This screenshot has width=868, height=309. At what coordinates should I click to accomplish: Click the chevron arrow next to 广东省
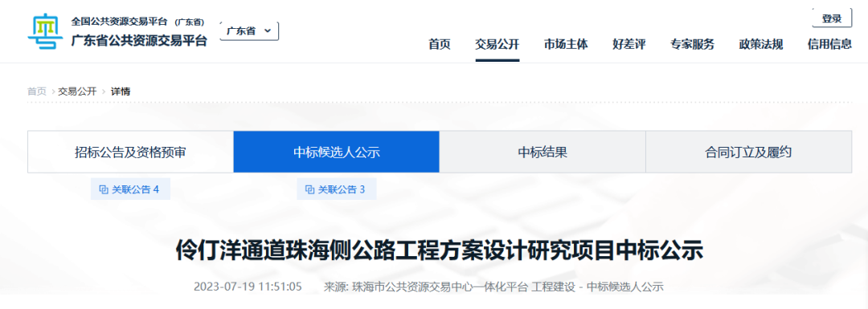click(x=268, y=31)
